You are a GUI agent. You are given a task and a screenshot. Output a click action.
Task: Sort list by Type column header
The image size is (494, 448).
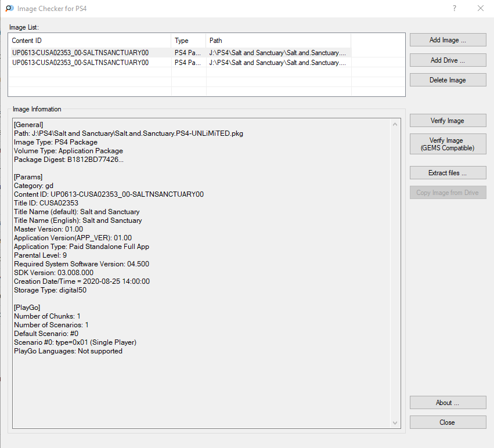189,41
